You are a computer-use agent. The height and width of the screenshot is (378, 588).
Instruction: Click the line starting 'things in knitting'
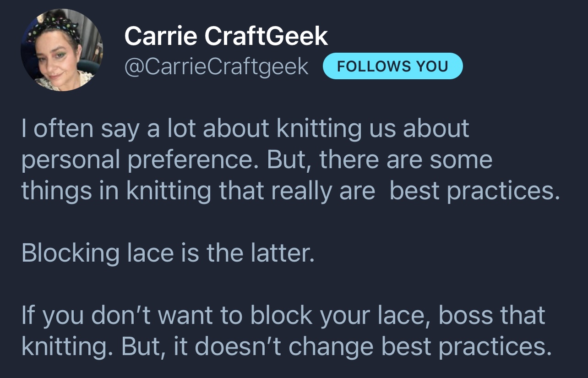pos(291,192)
